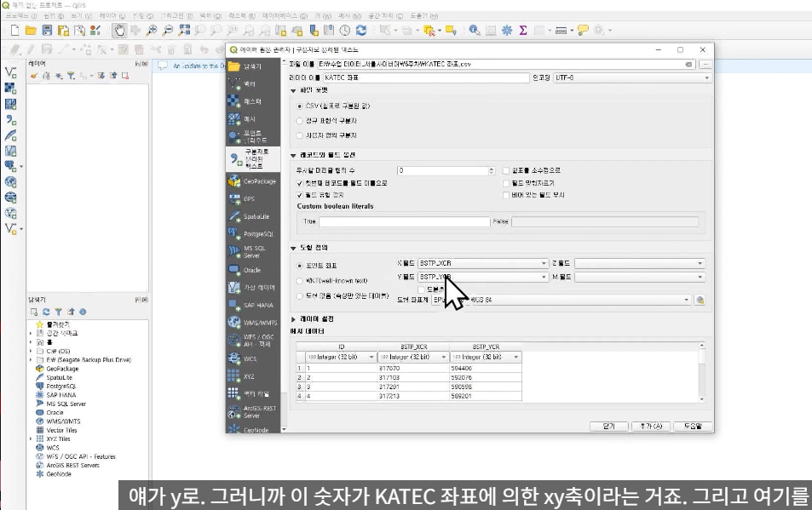Screen dimensions: 812x510
Task: Click the True boolean literal input field
Action: [x=405, y=222]
